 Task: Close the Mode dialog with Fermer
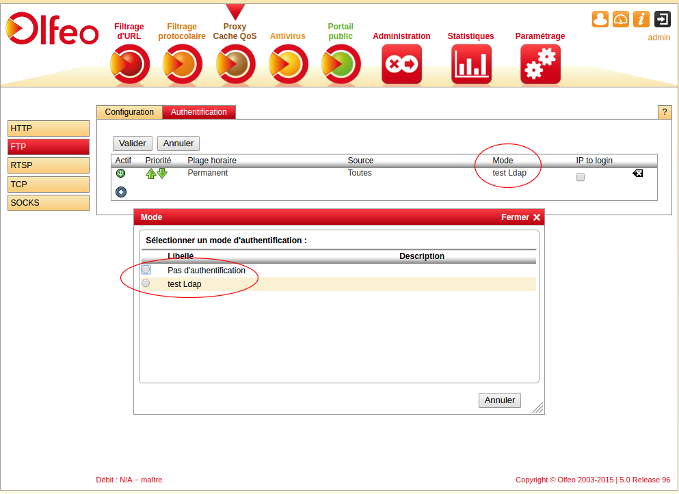click(521, 217)
